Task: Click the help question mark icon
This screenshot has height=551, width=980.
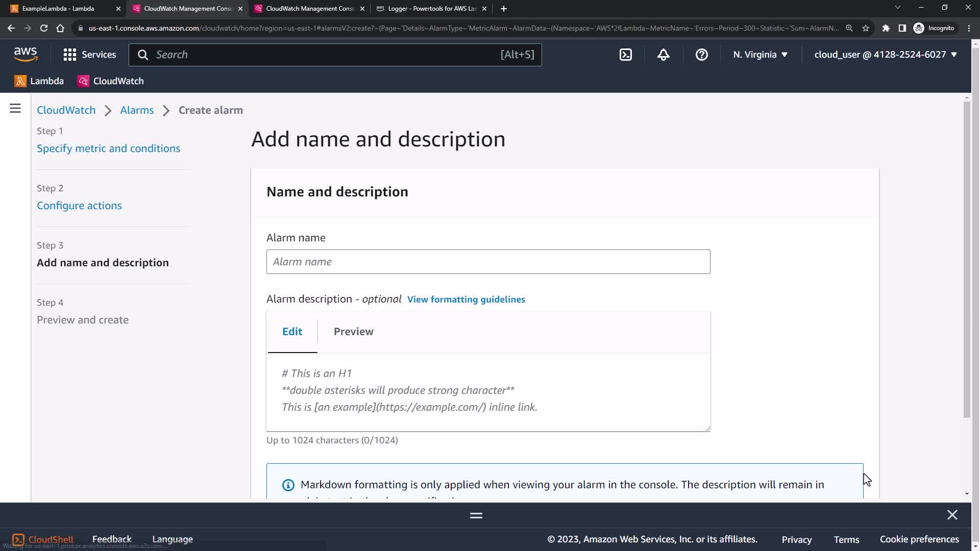Action: [701, 55]
